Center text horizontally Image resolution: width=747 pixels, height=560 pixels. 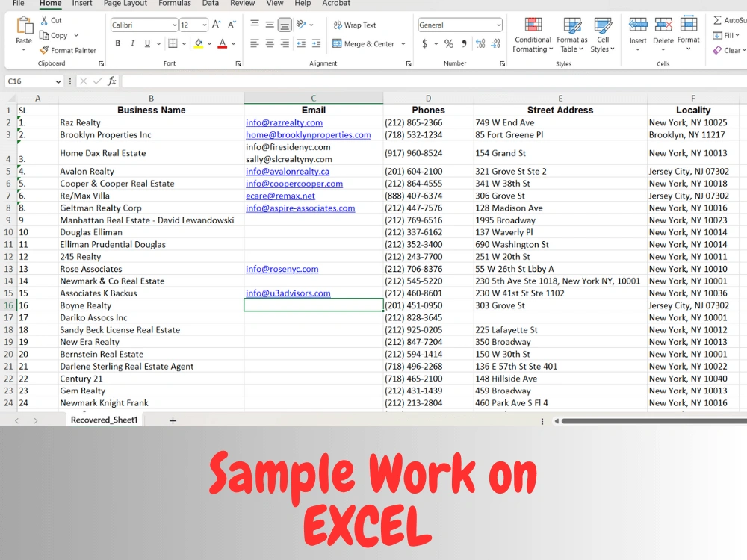click(x=270, y=43)
